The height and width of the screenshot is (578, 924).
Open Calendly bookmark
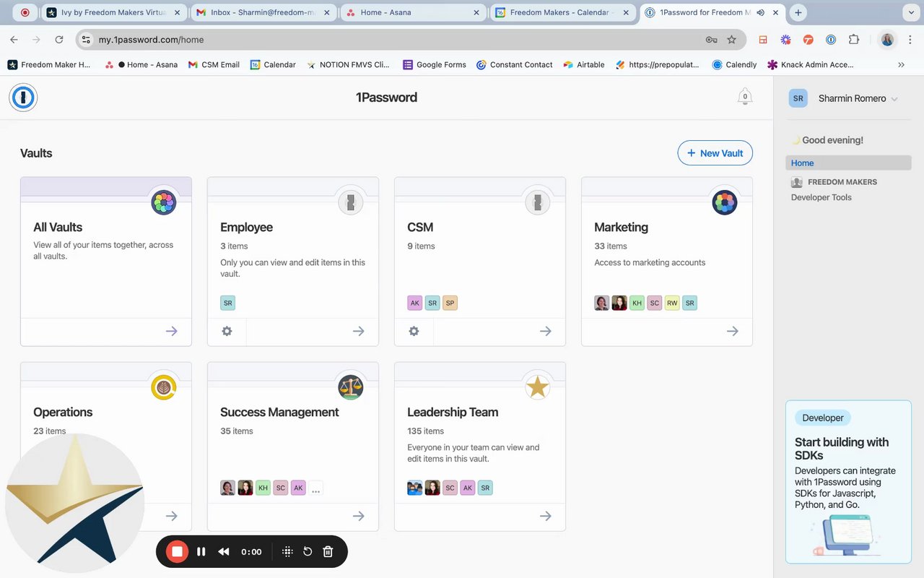734,64
